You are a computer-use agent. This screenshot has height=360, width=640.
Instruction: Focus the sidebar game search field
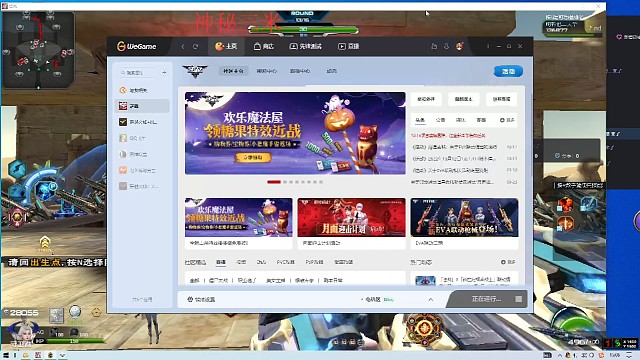138,72
